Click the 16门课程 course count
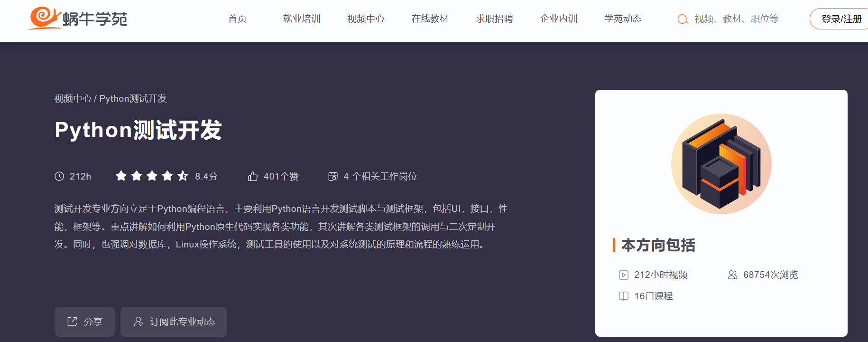The width and height of the screenshot is (868, 342). (654, 296)
